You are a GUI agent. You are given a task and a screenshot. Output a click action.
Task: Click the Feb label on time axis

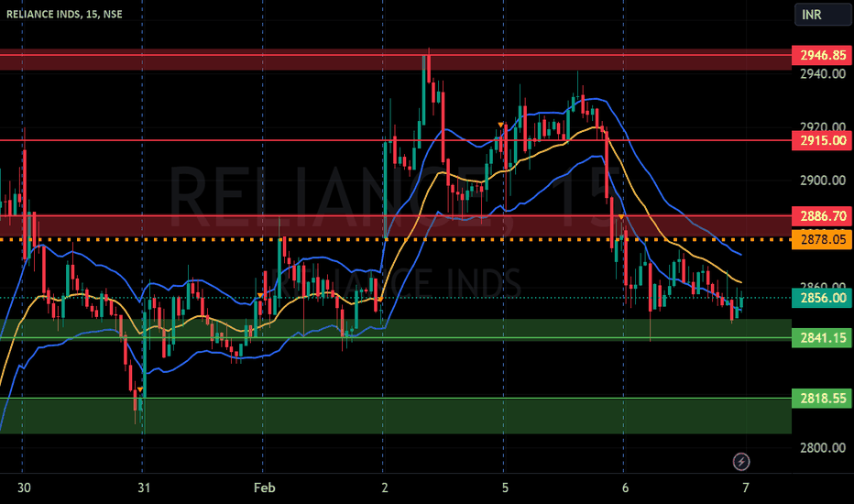tap(265, 488)
